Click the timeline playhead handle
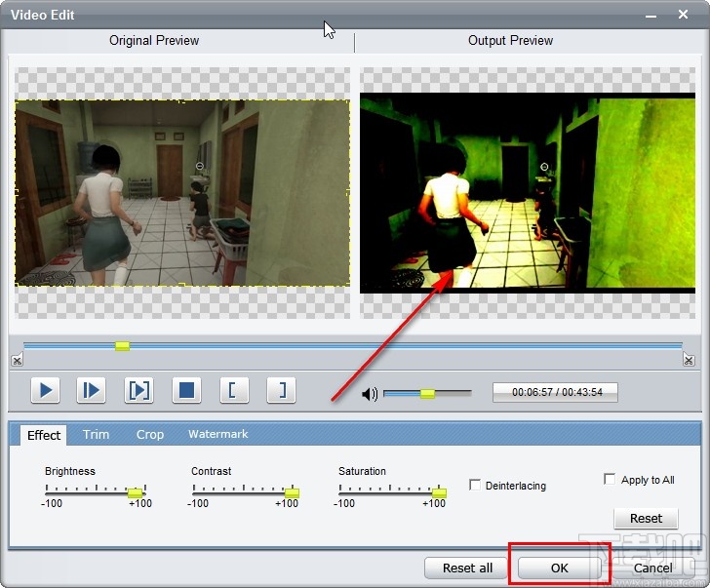The height and width of the screenshot is (588, 710). coord(122,346)
